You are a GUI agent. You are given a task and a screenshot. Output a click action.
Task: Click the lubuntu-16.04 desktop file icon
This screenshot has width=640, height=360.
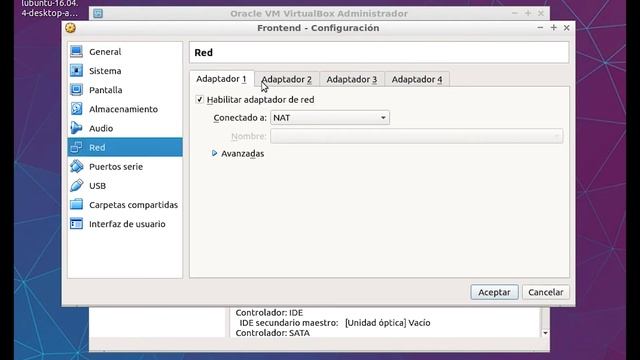(x=49, y=9)
